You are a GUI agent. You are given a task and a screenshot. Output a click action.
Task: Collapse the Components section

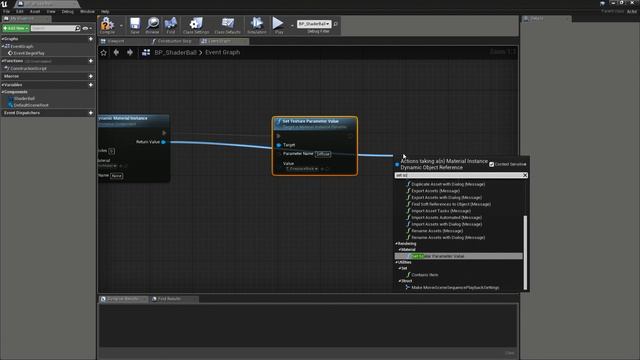point(3,92)
